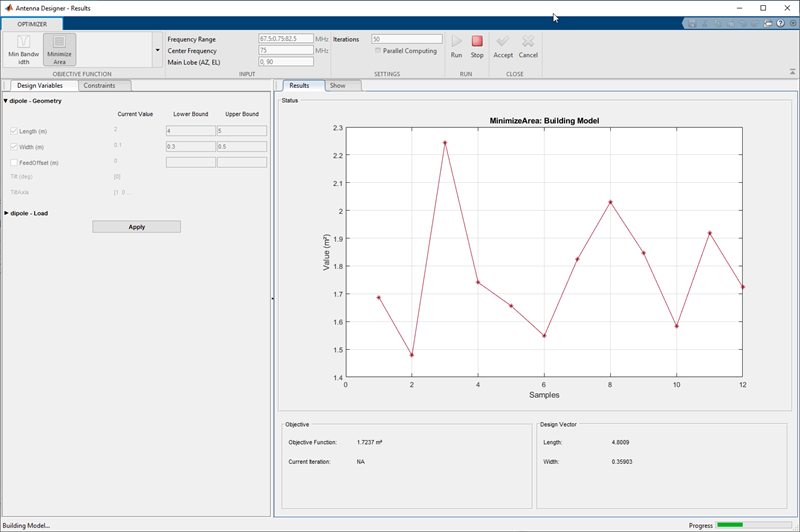This screenshot has height=532, width=800.
Task: Click the Undo arrow icon
Action: [x=743, y=23]
